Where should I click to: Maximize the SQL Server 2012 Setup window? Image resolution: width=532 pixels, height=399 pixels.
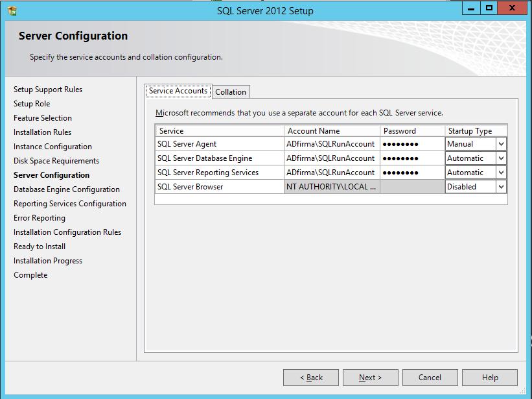pos(489,8)
